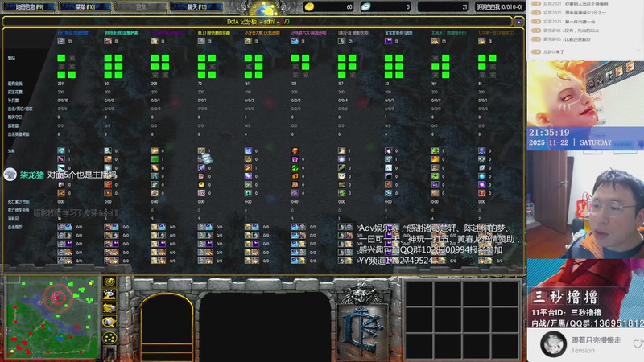The height and width of the screenshot is (362, 644).
Task: Click the lion crest inventory emblem
Action: click(362, 320)
